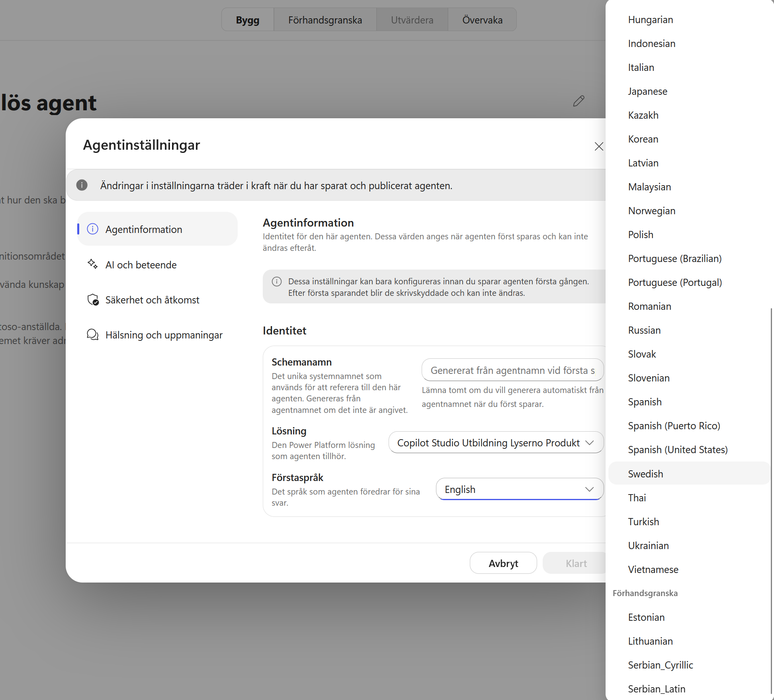Pick Indonesian from the language list

689,43
